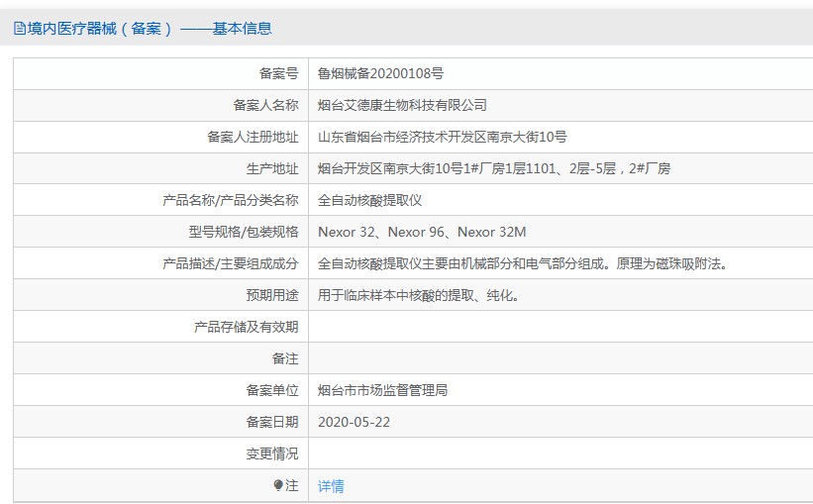Screen dimensions: 813x504
Task: Click the 备注 label
Action: coord(286,358)
